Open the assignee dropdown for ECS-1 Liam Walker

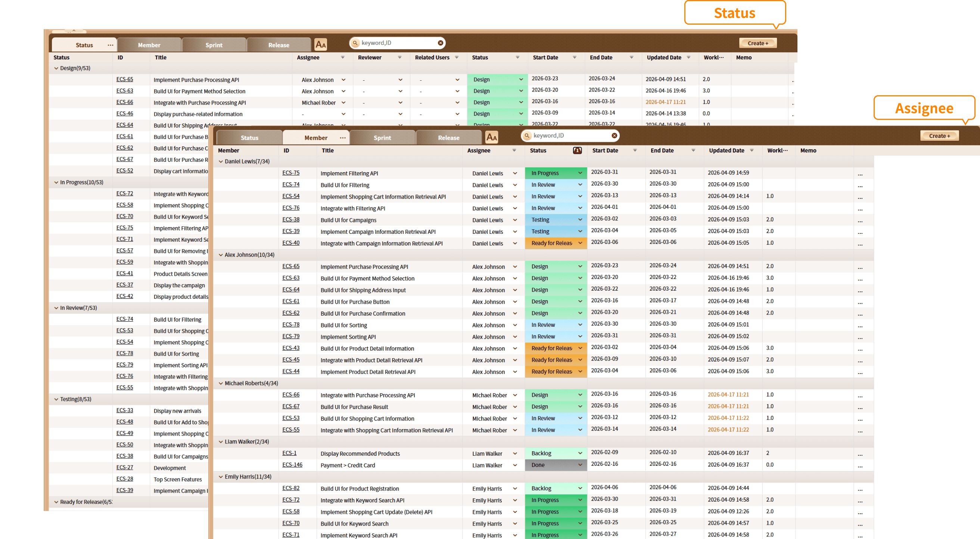pyautogui.click(x=515, y=453)
